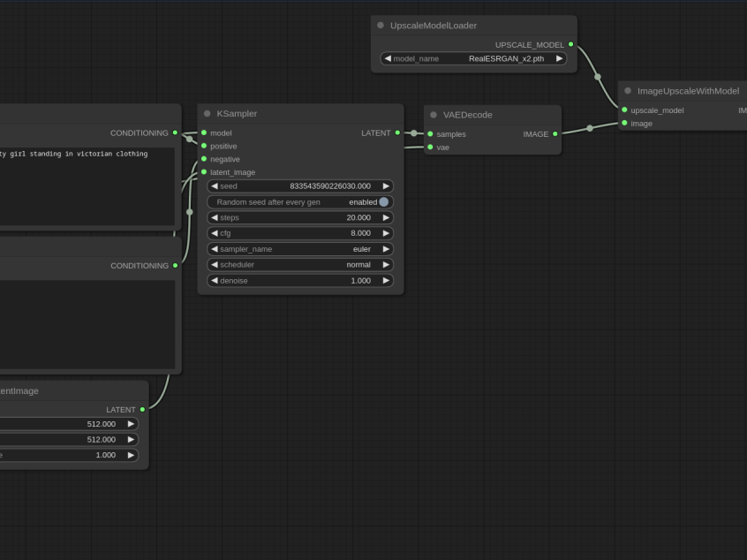This screenshot has height=560, width=747.
Task: Open the scheduler normal dropdown
Action: pyautogui.click(x=300, y=264)
